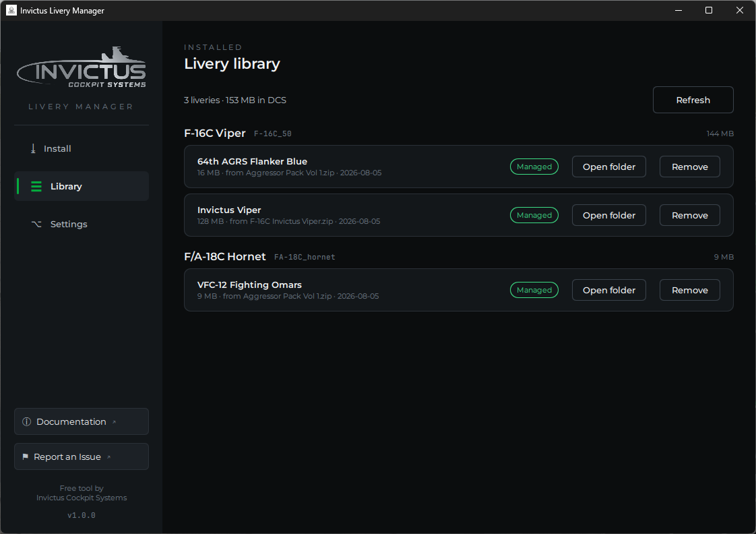Click the Managed badge on Invictus Viper

click(534, 215)
